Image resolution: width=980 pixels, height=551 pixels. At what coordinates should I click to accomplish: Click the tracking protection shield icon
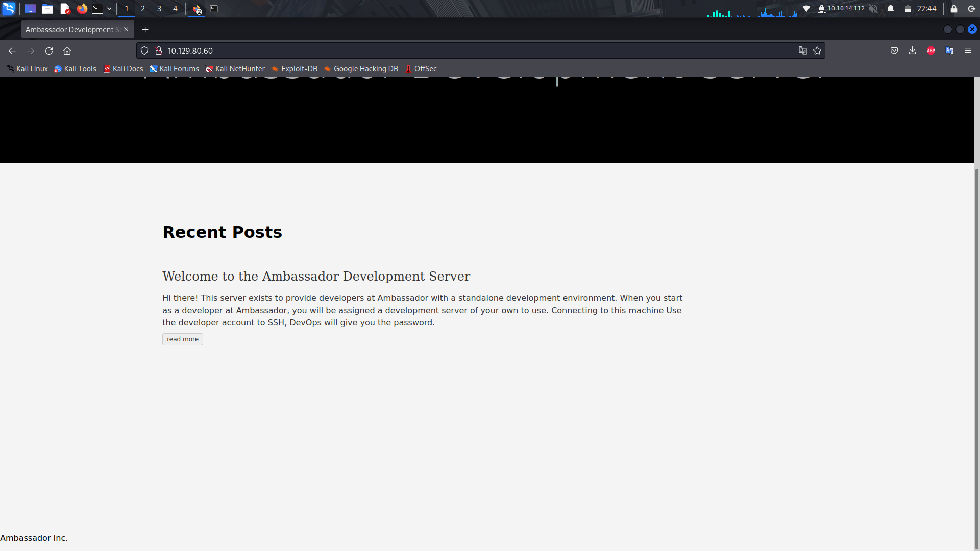(x=144, y=51)
